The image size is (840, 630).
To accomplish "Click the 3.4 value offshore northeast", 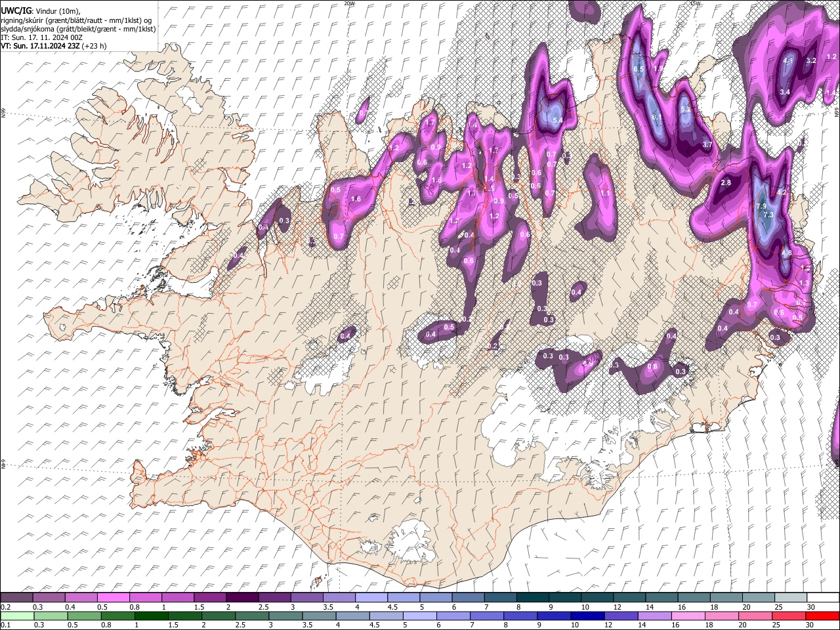I will [x=785, y=92].
